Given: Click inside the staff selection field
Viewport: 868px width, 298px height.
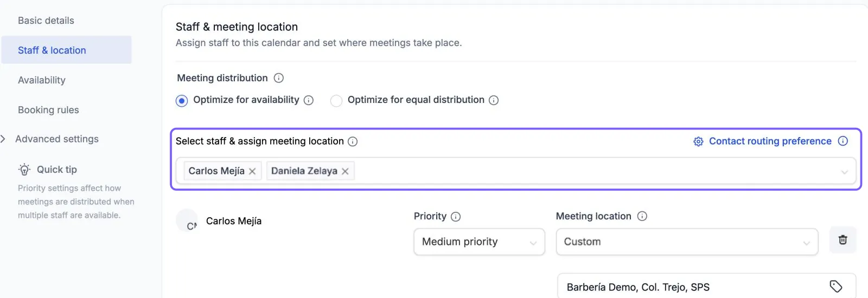Looking at the screenshot, I should [516, 171].
